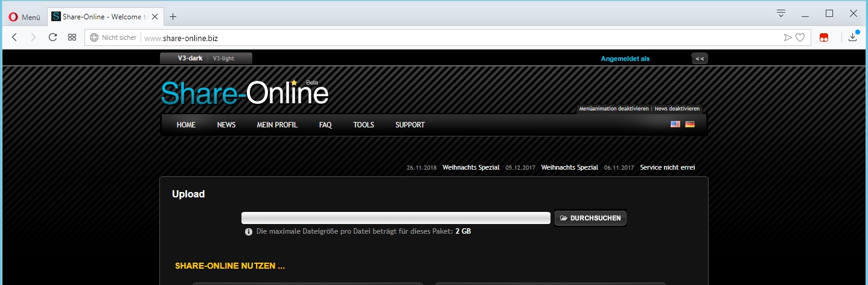Open the SUPPORT menu item
The height and width of the screenshot is (285, 868).
tap(410, 125)
